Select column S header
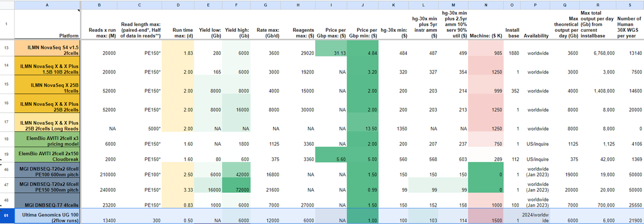 (x=630, y=4)
